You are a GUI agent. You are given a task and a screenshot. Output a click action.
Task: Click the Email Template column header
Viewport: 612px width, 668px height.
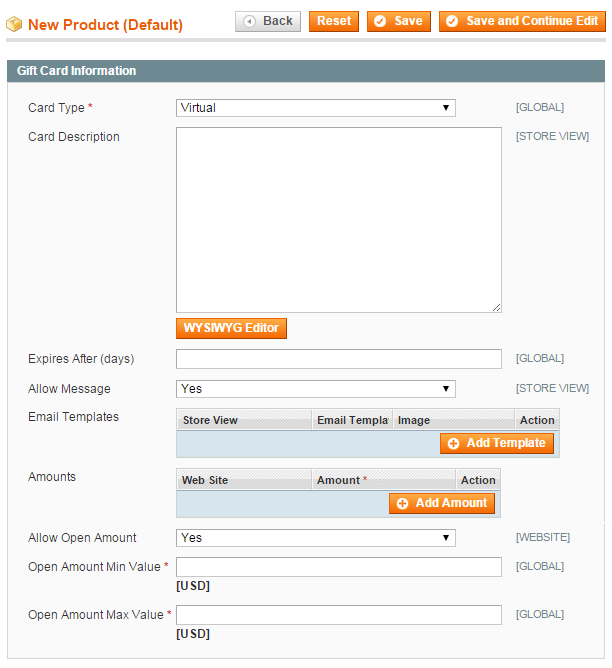point(352,420)
